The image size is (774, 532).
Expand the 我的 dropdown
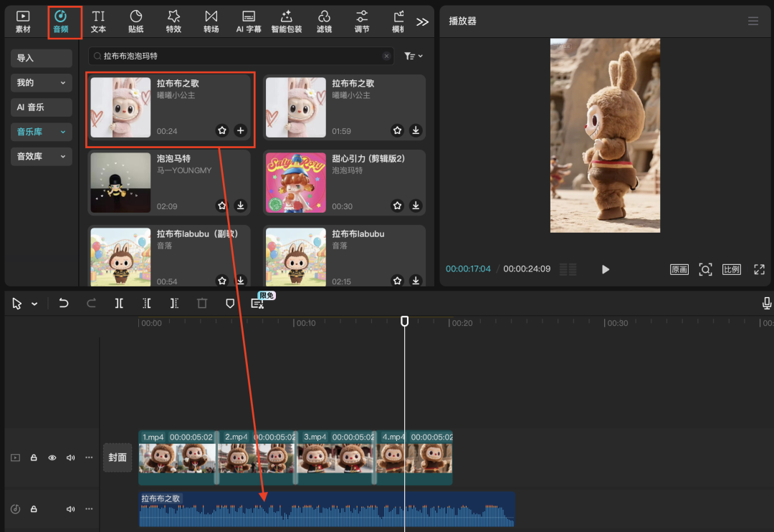tap(42, 83)
